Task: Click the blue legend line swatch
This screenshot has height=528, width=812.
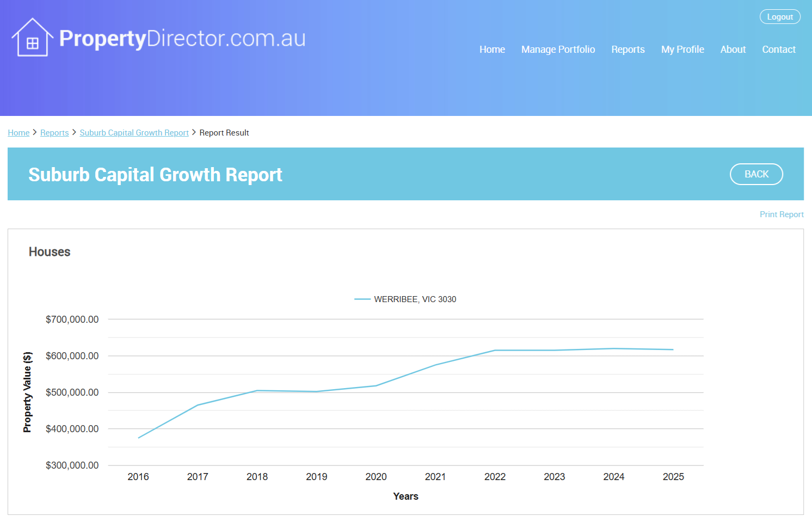Action: pos(362,299)
